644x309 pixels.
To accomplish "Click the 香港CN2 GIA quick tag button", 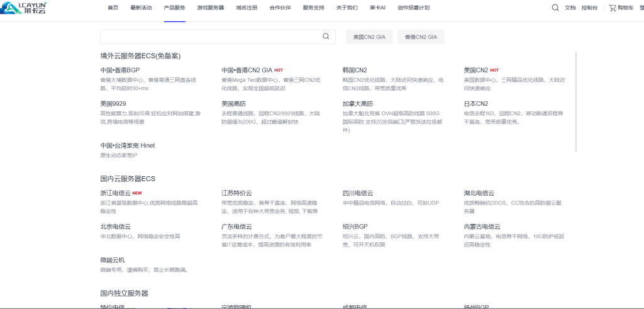I will 421,37.
